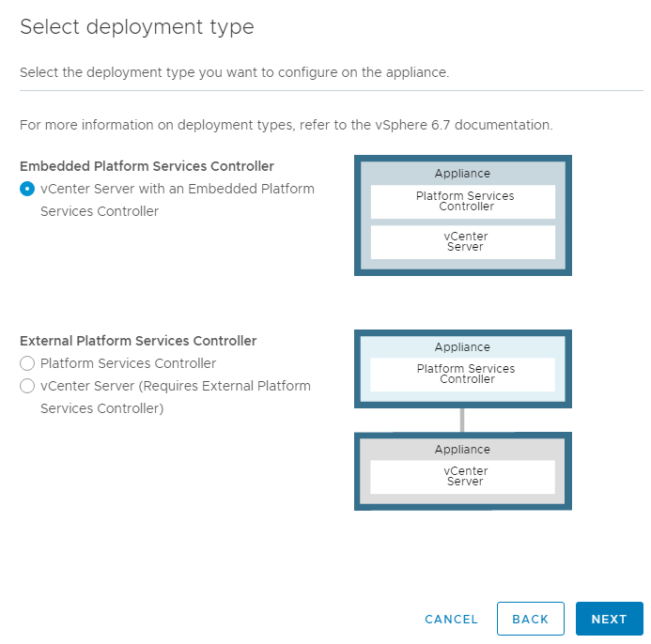Click the vSphere 6.7 documentation sentence
Viewport: 651px width, 644px height.
pos(287,125)
